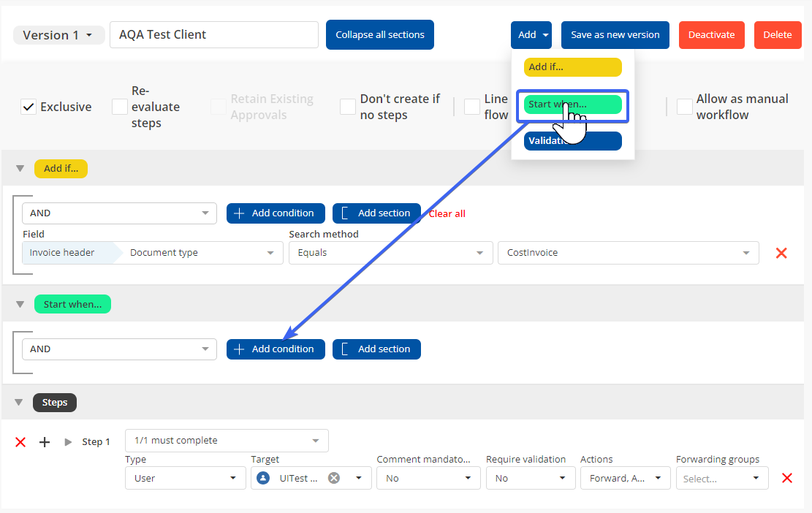Click the AQA Test Client name field

pyautogui.click(x=213, y=35)
